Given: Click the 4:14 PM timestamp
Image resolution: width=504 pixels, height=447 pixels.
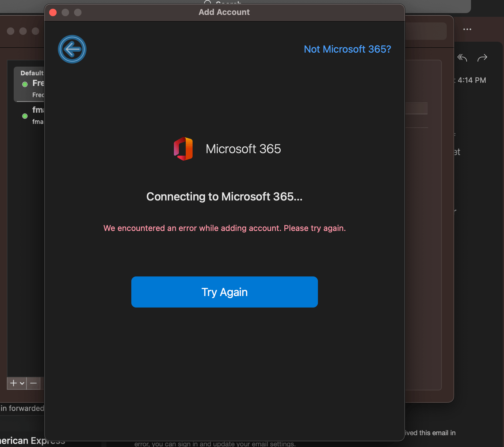Looking at the screenshot, I should (x=472, y=80).
